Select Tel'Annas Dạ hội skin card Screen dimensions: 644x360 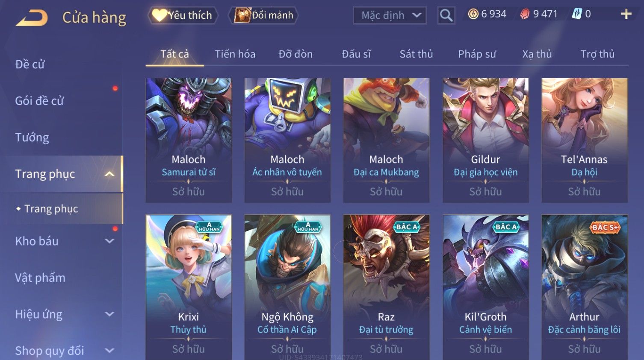click(585, 140)
